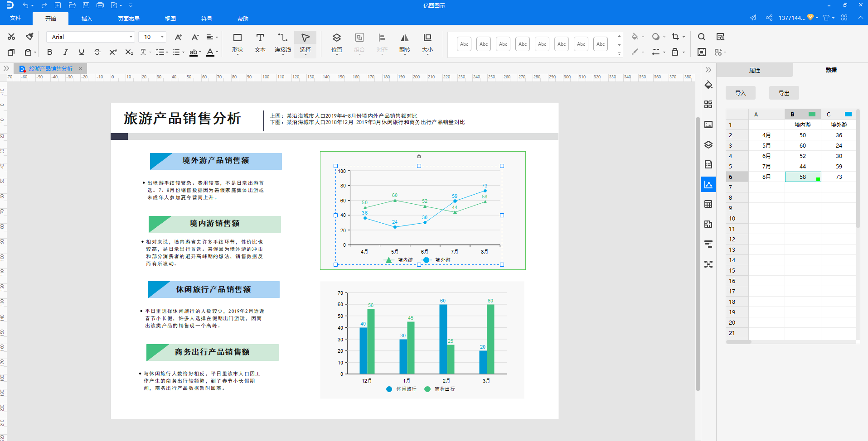The height and width of the screenshot is (441, 868).
Task: Open bullet list dropdown
Action: (179, 52)
